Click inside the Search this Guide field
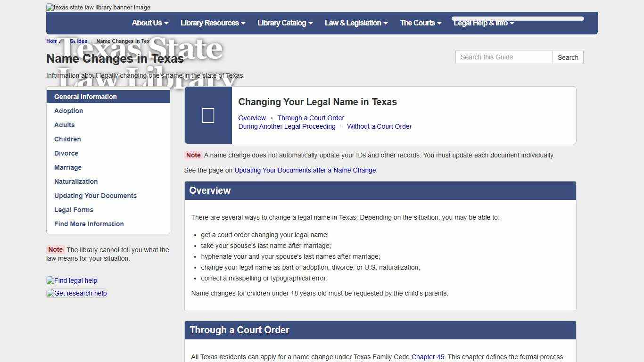 click(504, 57)
